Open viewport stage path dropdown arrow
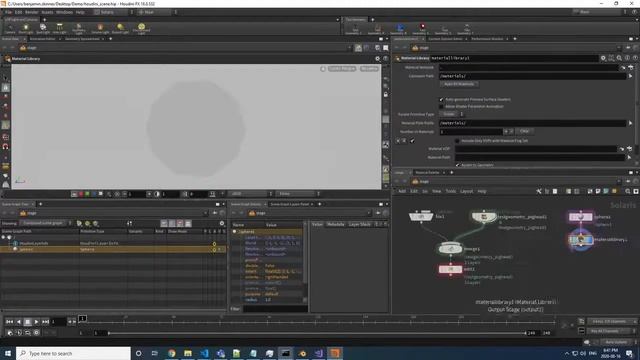Viewport: 640px width, 360px height. (349, 48)
